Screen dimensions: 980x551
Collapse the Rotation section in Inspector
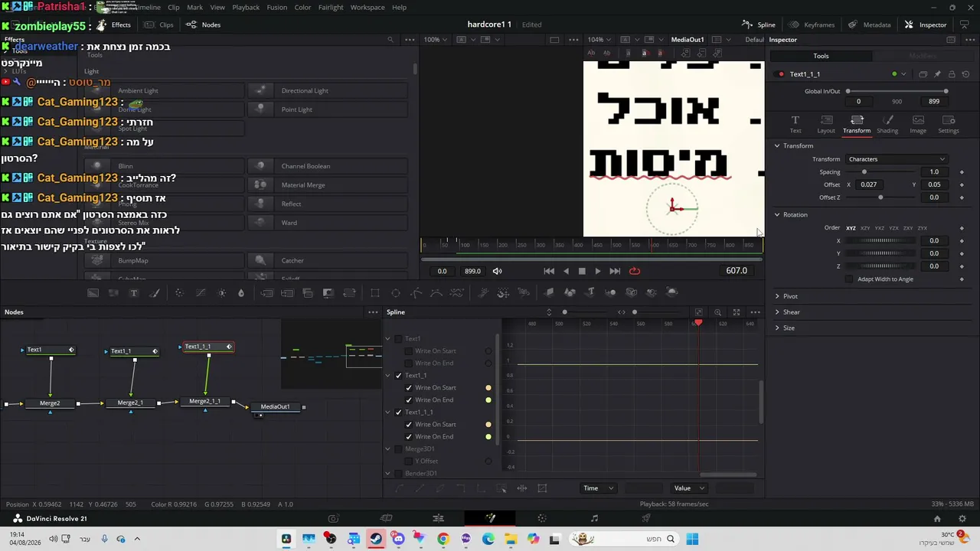coord(777,215)
